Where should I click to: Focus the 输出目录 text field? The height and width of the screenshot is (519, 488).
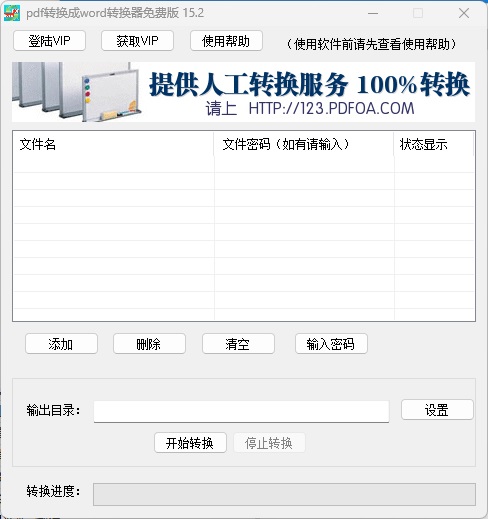(241, 411)
